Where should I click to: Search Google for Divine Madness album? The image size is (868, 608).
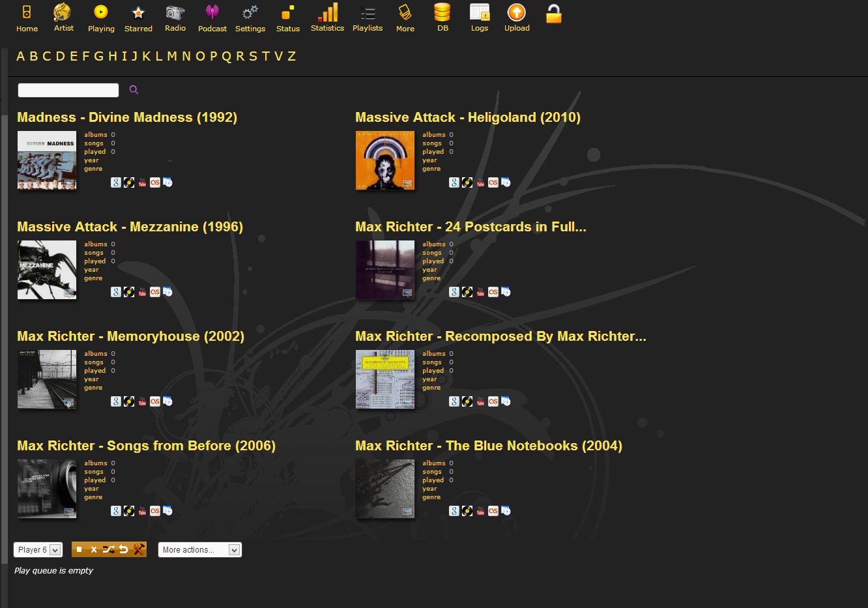116,182
